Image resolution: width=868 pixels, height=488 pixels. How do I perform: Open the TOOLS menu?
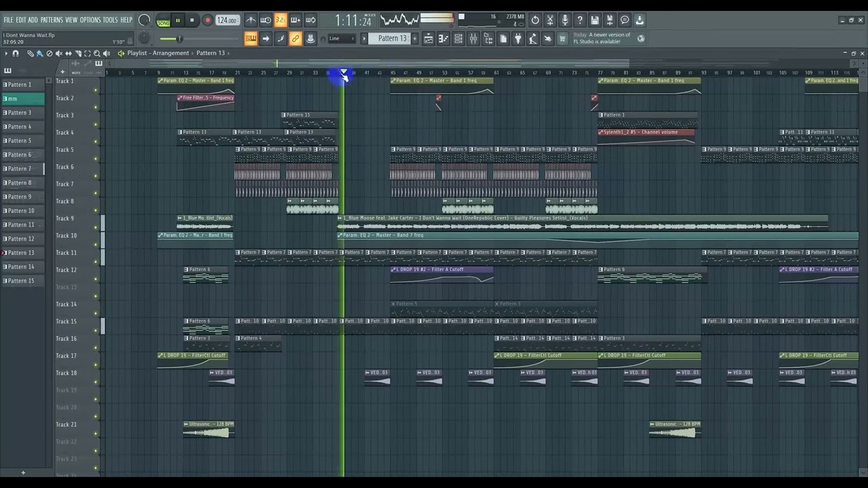(x=110, y=20)
